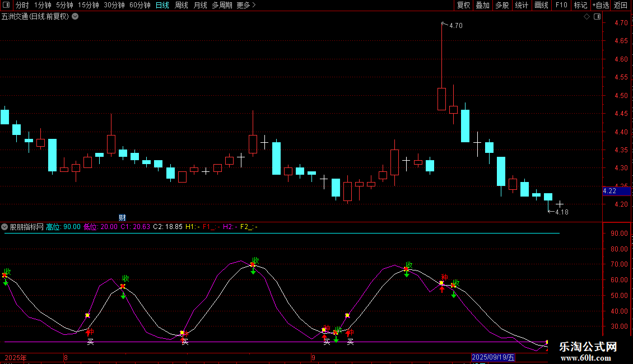Switch to the 周线 weekly period

click(181, 5)
